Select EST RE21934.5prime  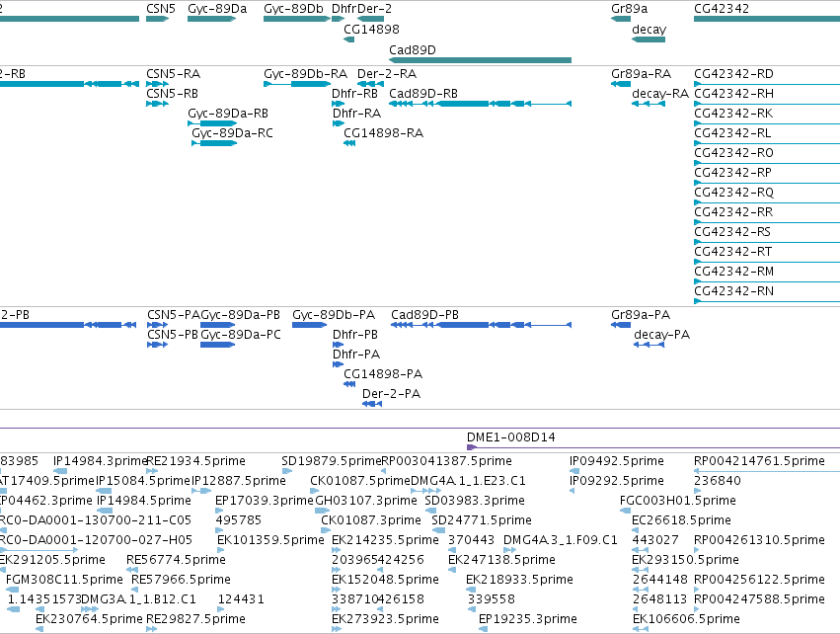click(195, 461)
